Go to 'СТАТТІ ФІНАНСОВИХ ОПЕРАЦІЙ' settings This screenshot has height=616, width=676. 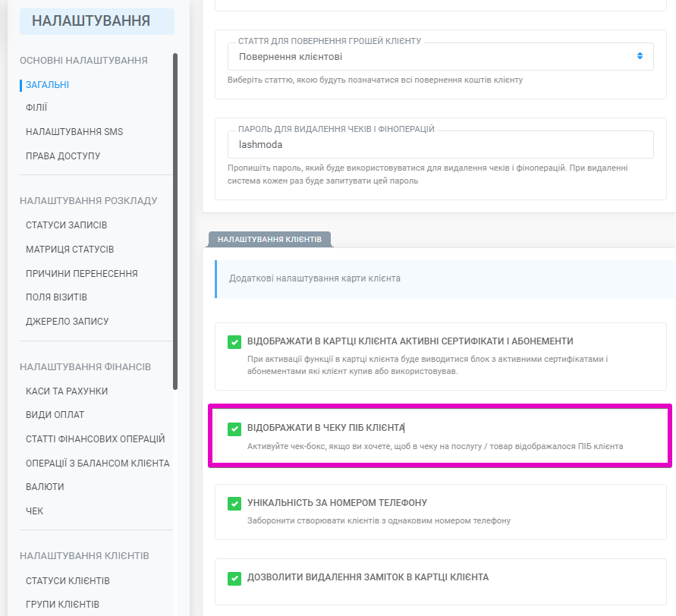pyautogui.click(x=96, y=438)
